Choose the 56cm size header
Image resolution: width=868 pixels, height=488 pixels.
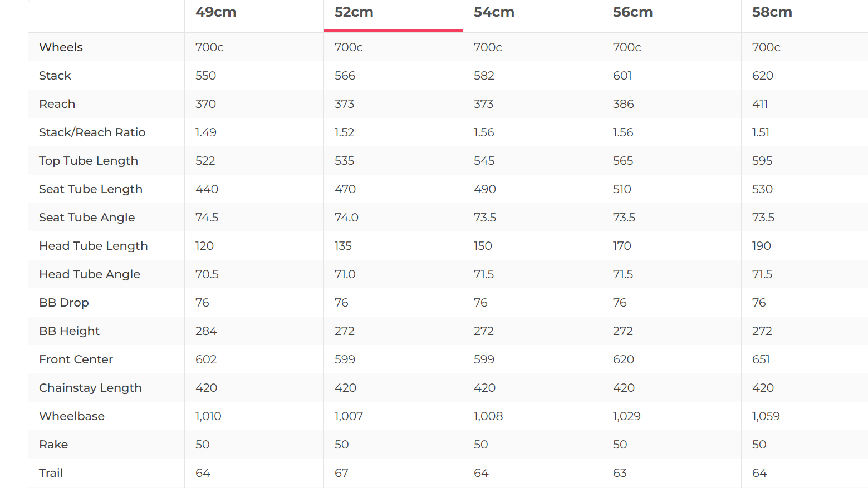[x=632, y=12]
